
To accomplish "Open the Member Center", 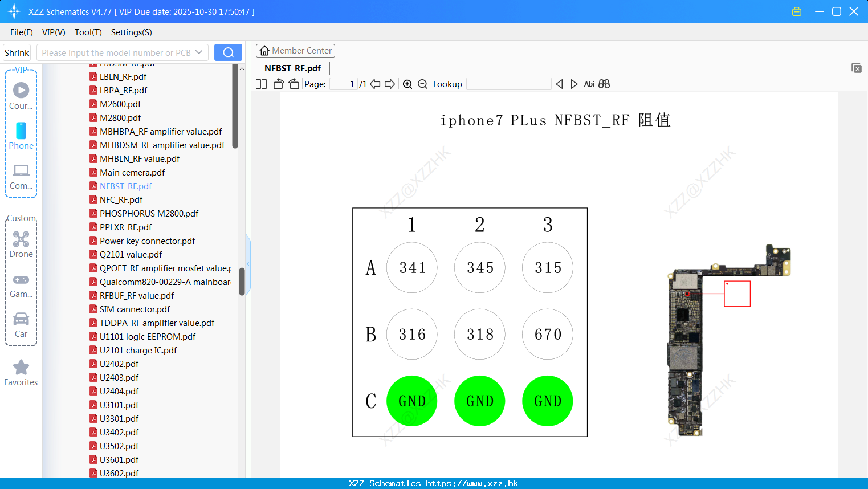I will point(295,51).
